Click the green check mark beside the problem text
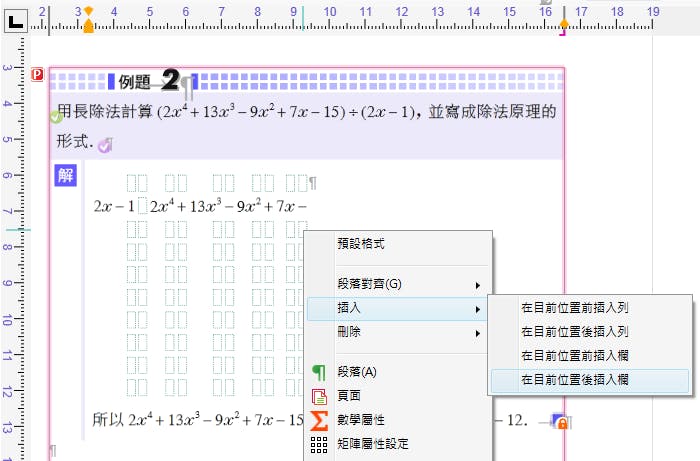The image size is (700, 461). [57, 117]
